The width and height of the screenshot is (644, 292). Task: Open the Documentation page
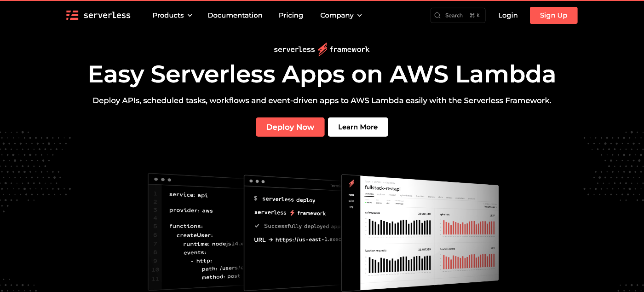[235, 15]
